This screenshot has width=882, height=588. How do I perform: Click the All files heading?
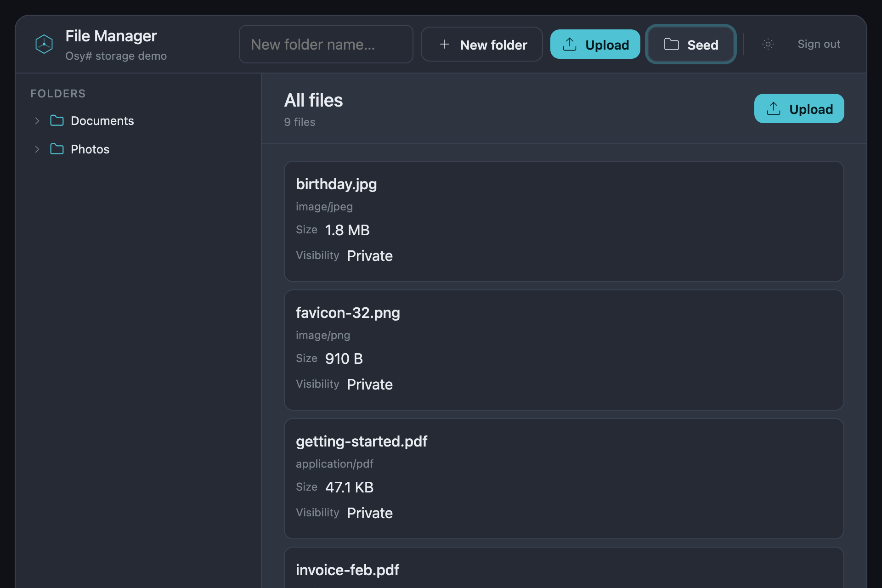(313, 100)
